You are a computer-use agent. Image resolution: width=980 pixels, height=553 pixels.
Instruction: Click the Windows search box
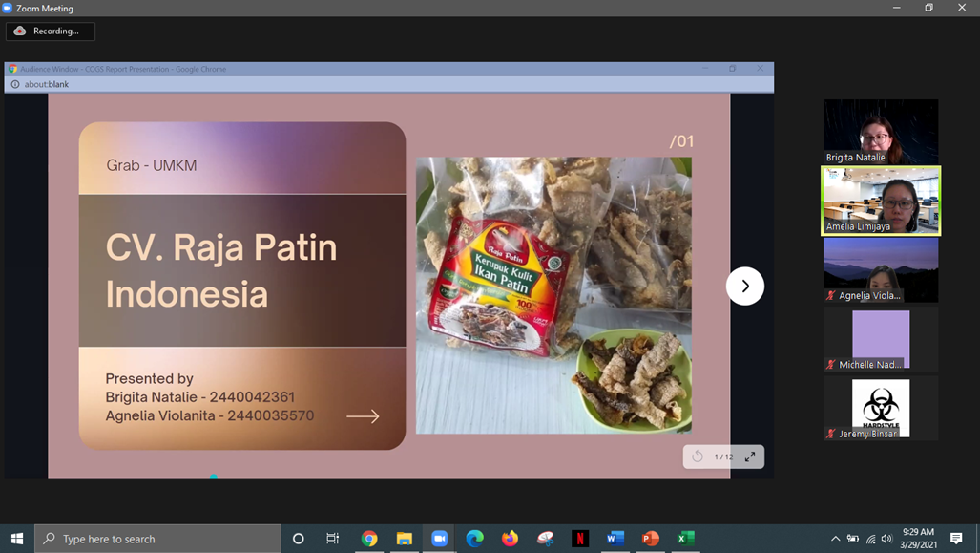pos(158,539)
